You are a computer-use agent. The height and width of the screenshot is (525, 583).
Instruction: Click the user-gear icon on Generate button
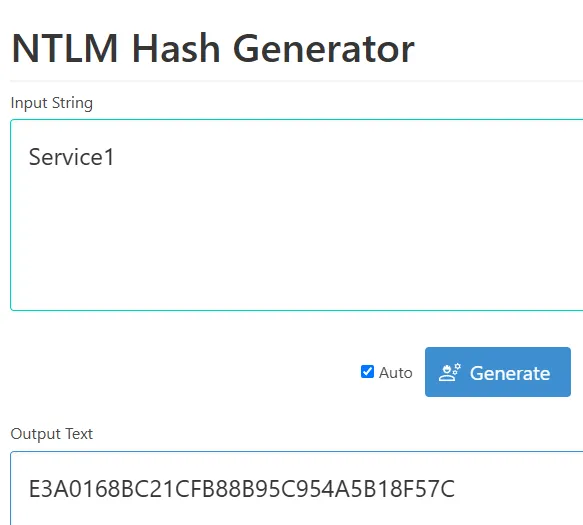(x=450, y=372)
